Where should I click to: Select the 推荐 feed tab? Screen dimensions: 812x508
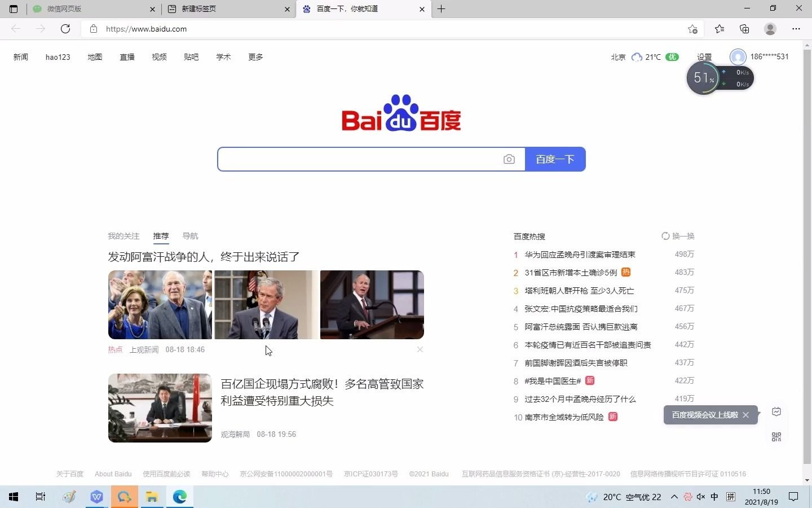(x=161, y=236)
